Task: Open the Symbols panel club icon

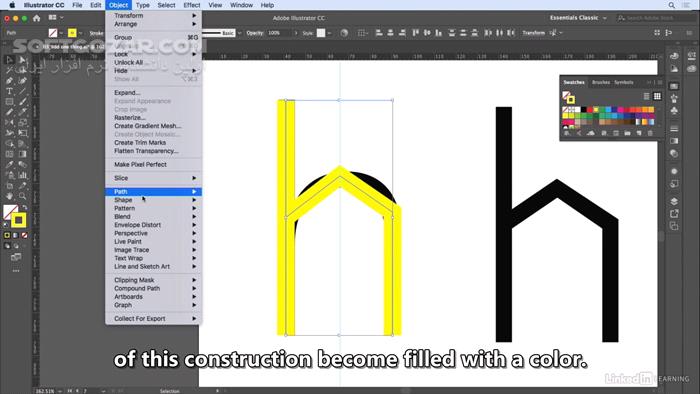Action: click(x=674, y=110)
